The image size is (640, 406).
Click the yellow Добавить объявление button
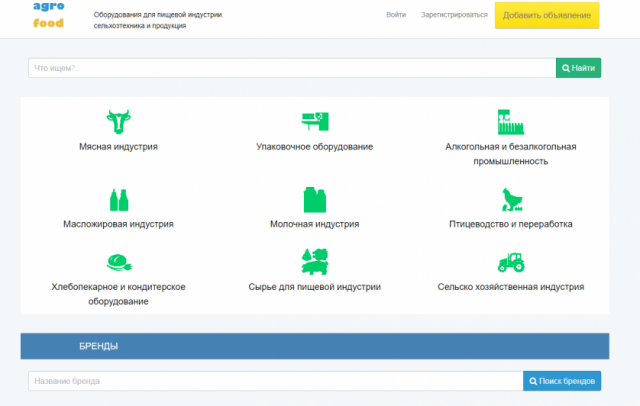point(547,15)
